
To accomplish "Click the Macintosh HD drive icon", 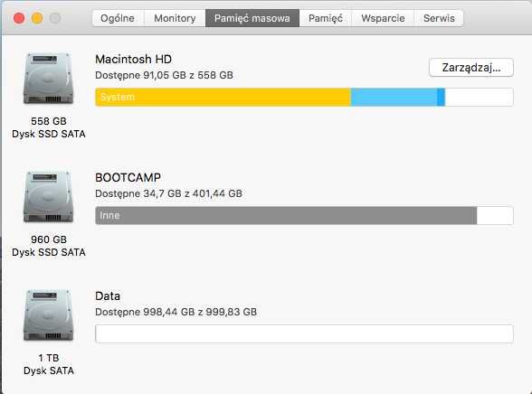I will (x=48, y=79).
